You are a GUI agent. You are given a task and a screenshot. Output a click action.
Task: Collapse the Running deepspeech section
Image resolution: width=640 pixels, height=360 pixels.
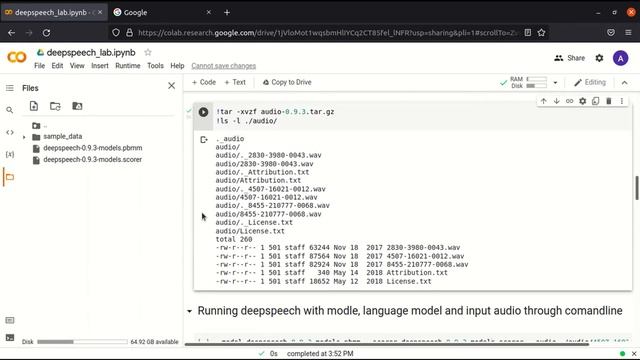[x=189, y=311]
